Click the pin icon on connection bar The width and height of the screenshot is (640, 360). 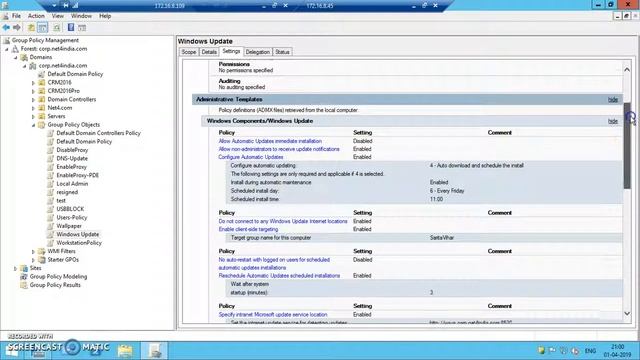(x=66, y=6)
